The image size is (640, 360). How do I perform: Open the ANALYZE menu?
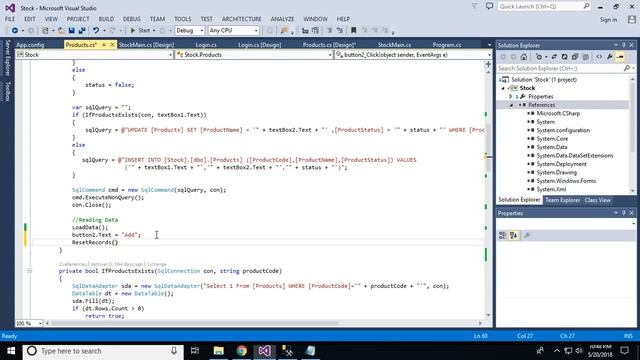click(282, 19)
